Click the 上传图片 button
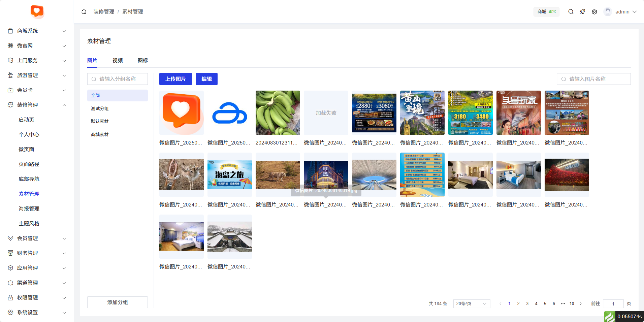Image resolution: width=644 pixels, height=322 pixels. pyautogui.click(x=175, y=79)
